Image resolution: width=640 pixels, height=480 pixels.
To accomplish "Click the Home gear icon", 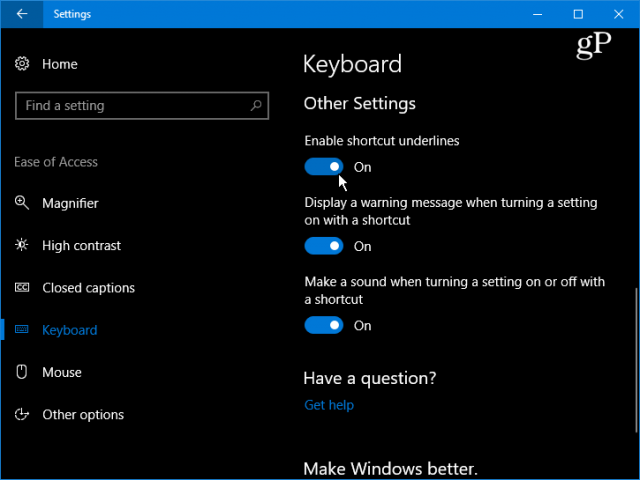I will pos(22,64).
